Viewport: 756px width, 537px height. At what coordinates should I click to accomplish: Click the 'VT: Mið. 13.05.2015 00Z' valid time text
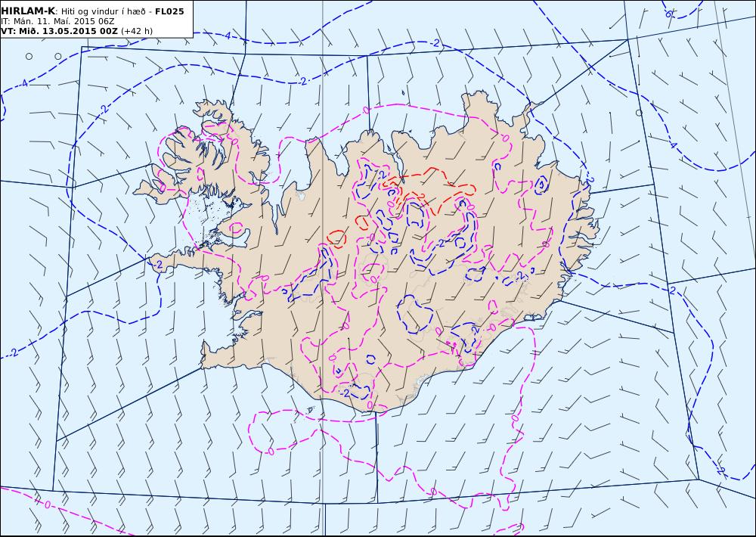tap(59, 31)
